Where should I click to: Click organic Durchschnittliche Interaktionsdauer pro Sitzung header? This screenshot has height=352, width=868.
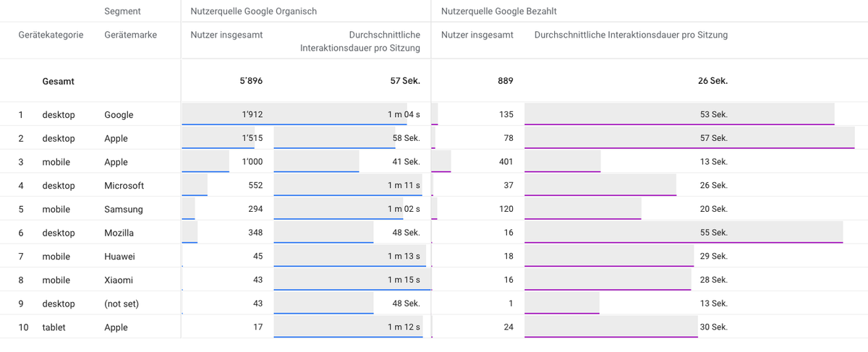pyautogui.click(x=360, y=41)
